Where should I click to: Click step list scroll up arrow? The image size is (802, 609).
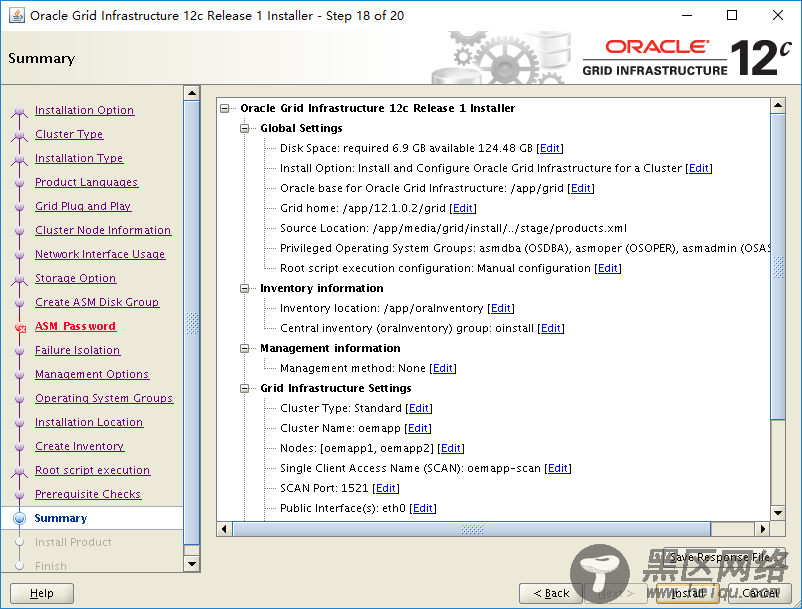tap(192, 93)
